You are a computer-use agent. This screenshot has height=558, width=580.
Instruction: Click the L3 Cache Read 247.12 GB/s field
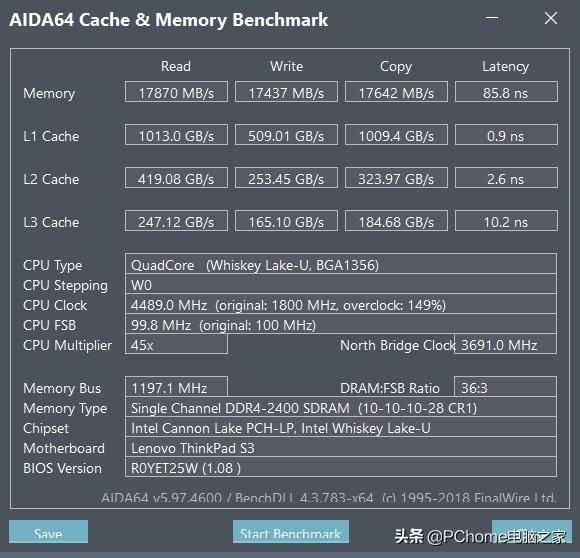tap(176, 221)
